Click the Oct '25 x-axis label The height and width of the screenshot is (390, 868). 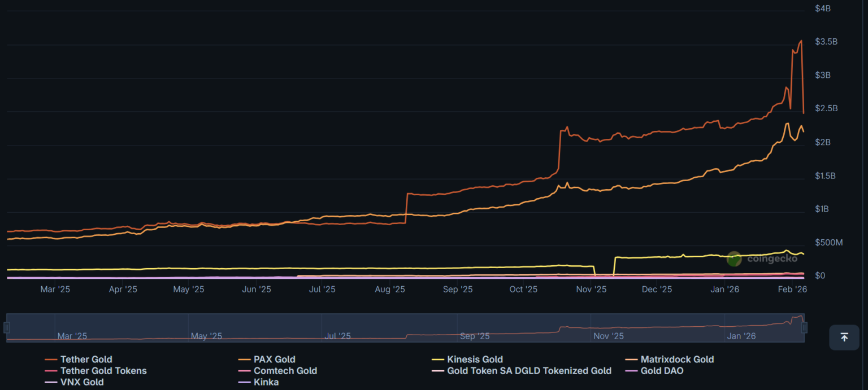pos(523,289)
